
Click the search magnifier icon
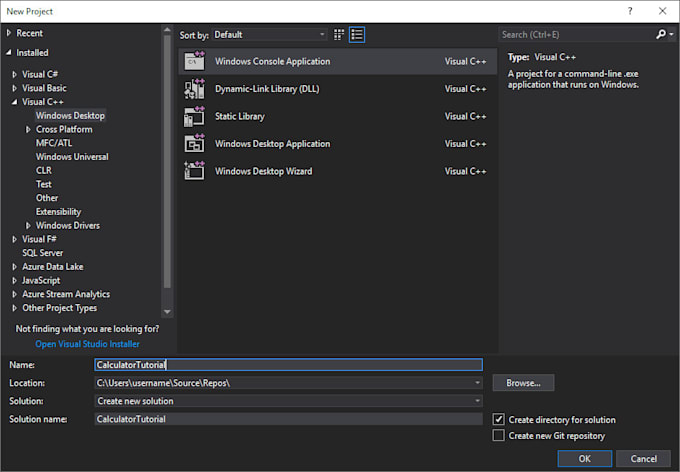point(661,35)
